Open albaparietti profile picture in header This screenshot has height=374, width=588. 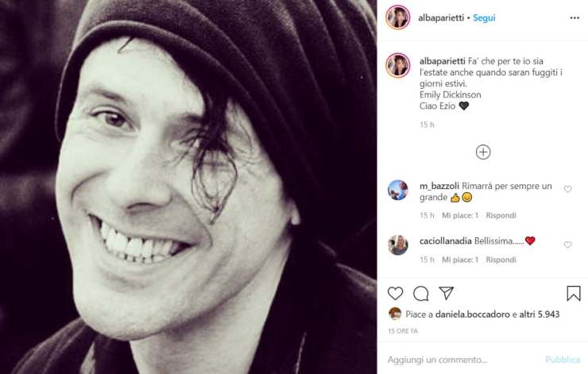(x=397, y=17)
